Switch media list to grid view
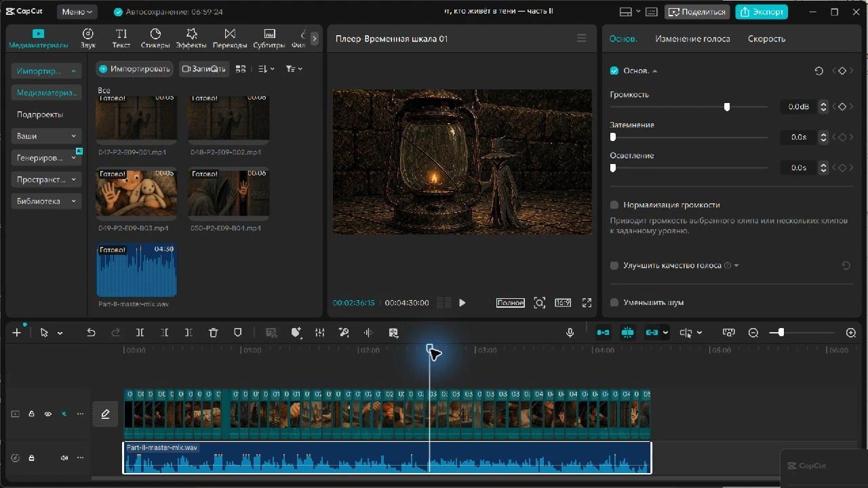Image resolution: width=868 pixels, height=488 pixels. (x=241, y=68)
